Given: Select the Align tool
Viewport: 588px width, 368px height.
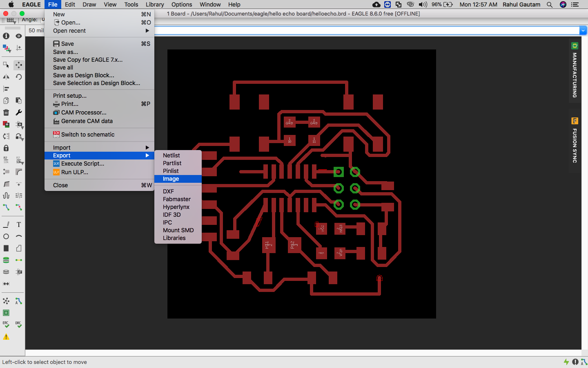Looking at the screenshot, I should [x=6, y=89].
